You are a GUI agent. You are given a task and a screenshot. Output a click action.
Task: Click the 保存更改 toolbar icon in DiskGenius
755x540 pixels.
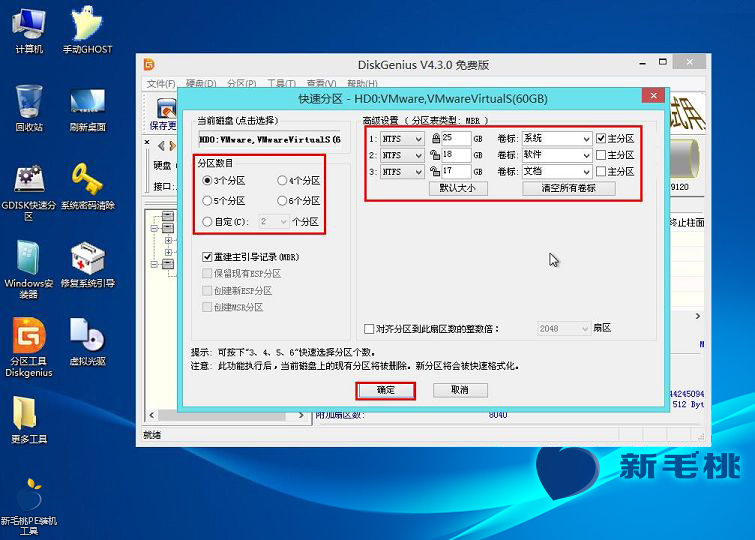coord(164,114)
